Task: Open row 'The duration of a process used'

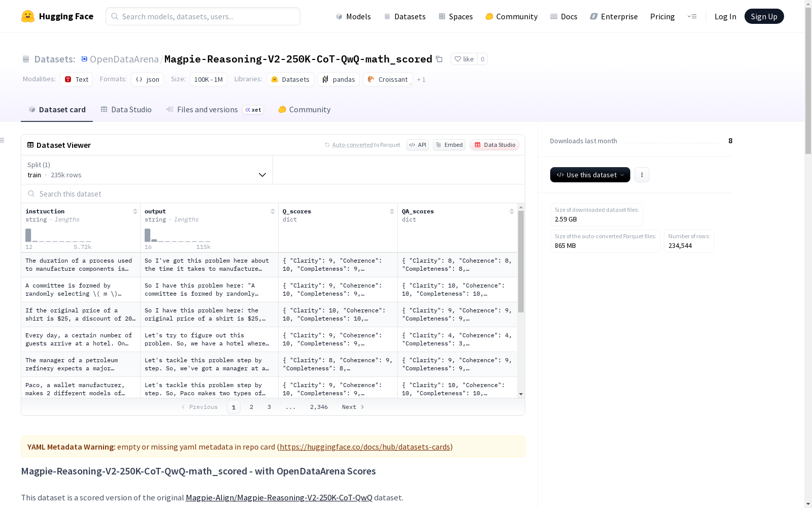Action: pyautogui.click(x=269, y=265)
